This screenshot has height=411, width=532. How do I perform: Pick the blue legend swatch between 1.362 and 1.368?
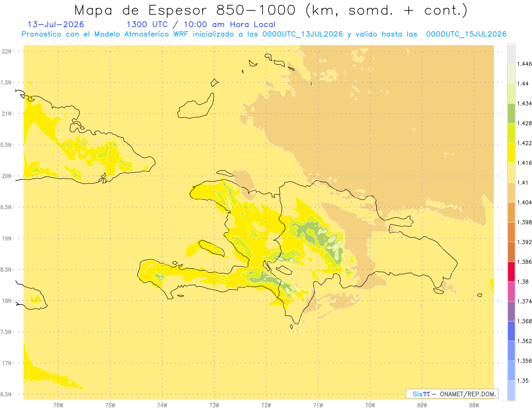coord(511,331)
